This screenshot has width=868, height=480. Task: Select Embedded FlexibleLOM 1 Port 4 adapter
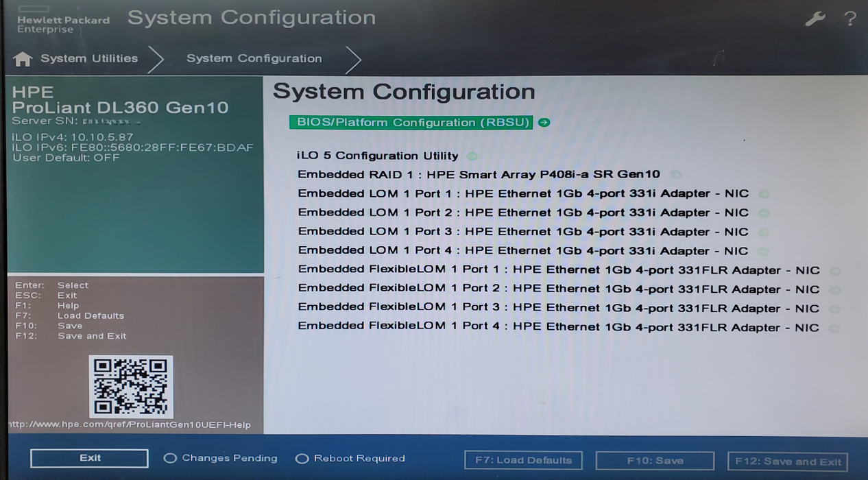click(x=559, y=328)
